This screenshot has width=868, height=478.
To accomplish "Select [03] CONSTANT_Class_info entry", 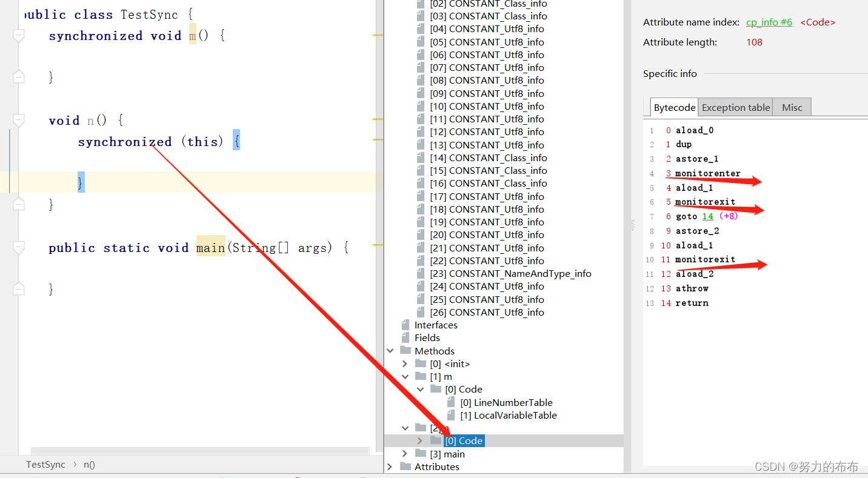I will click(489, 16).
